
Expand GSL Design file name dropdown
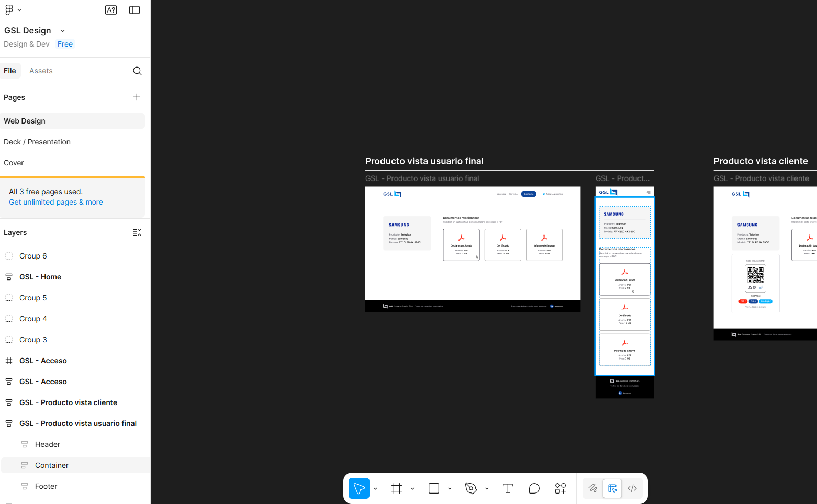[x=63, y=31]
